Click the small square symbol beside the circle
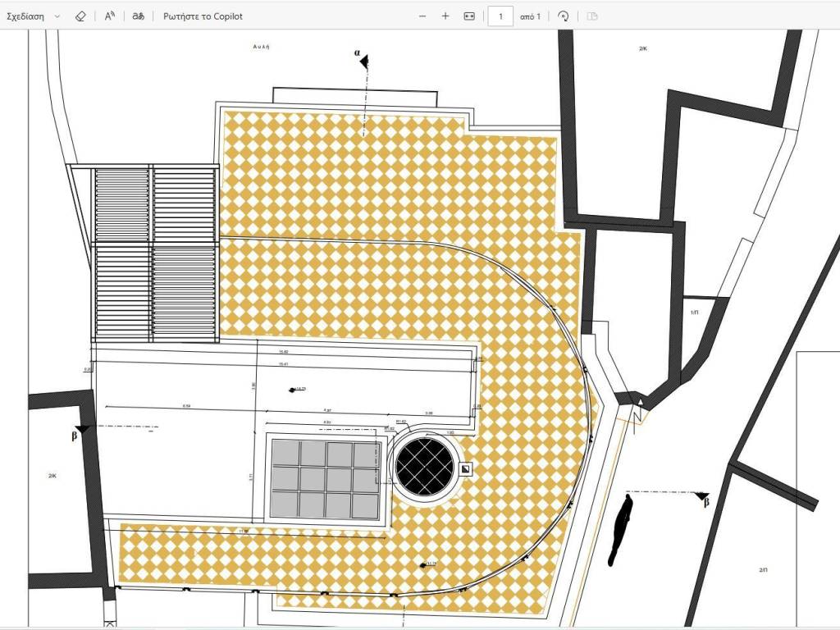This screenshot has height=630, width=840. click(x=466, y=469)
